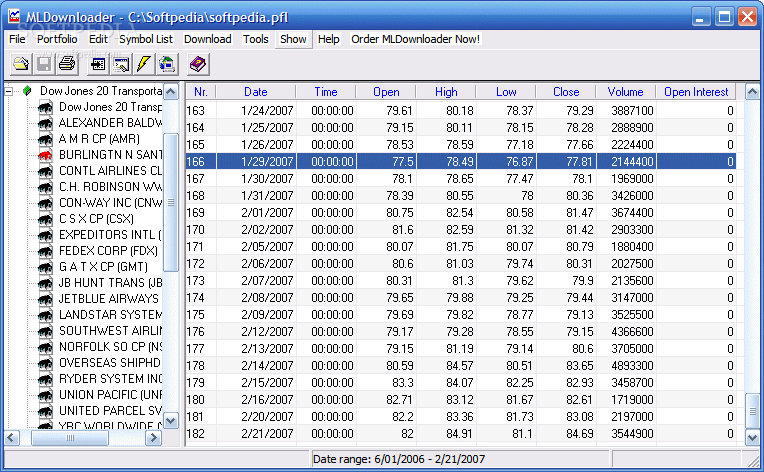The image size is (764, 472).
Task: Click the MLDownloader title bar app icon
Action: (14, 17)
